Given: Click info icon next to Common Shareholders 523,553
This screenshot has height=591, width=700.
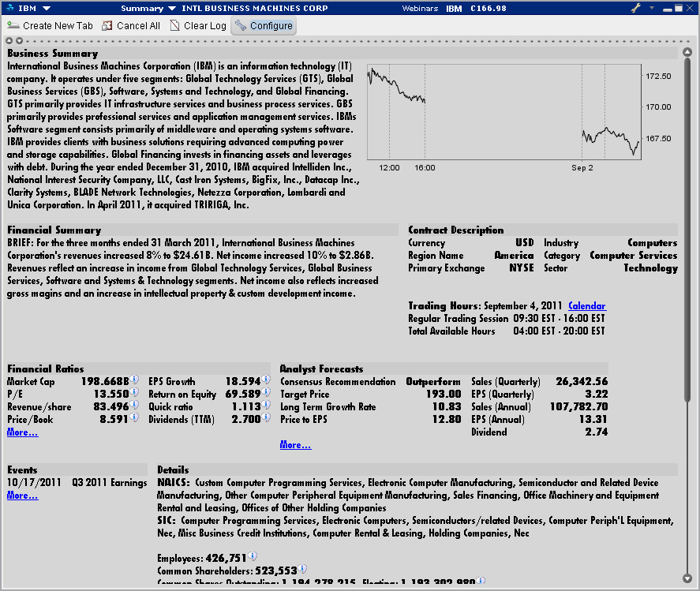Looking at the screenshot, I should coord(303,569).
